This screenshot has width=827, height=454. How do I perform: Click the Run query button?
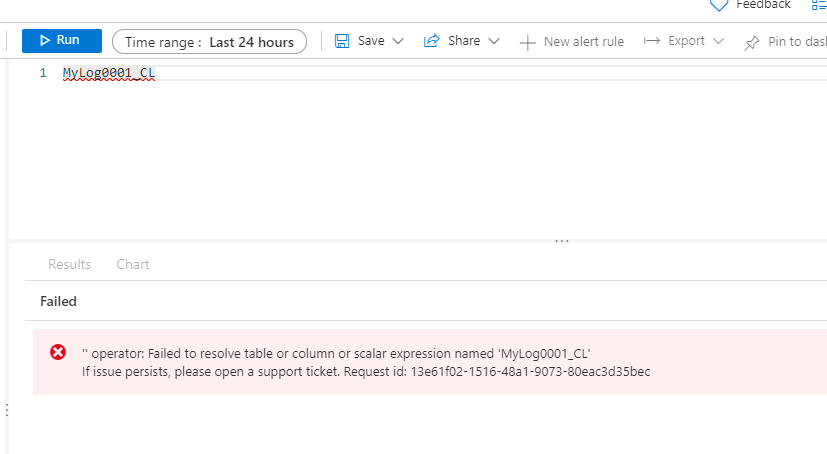pos(61,41)
